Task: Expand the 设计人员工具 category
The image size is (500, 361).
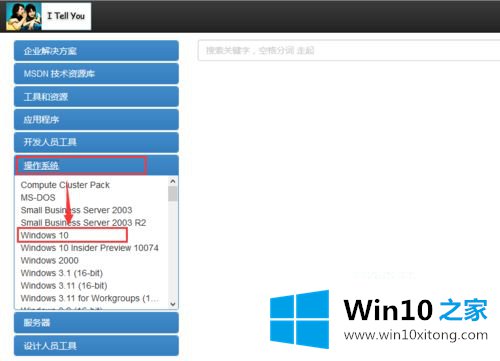Action: coord(96,345)
